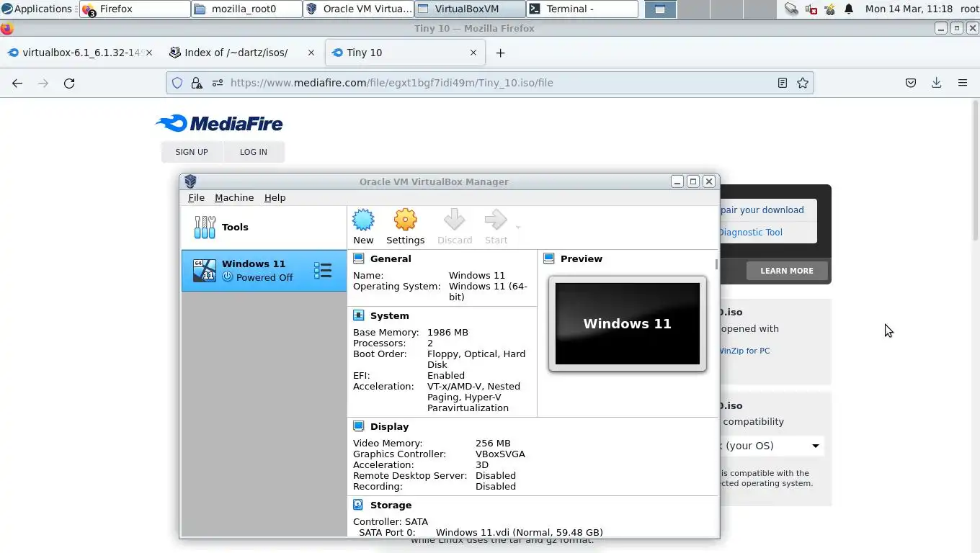The image size is (980, 553).
Task: Select the Tools entry icon
Action: click(x=205, y=227)
